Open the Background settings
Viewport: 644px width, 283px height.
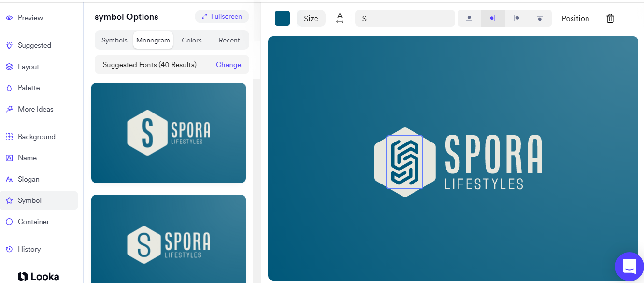pos(36,136)
